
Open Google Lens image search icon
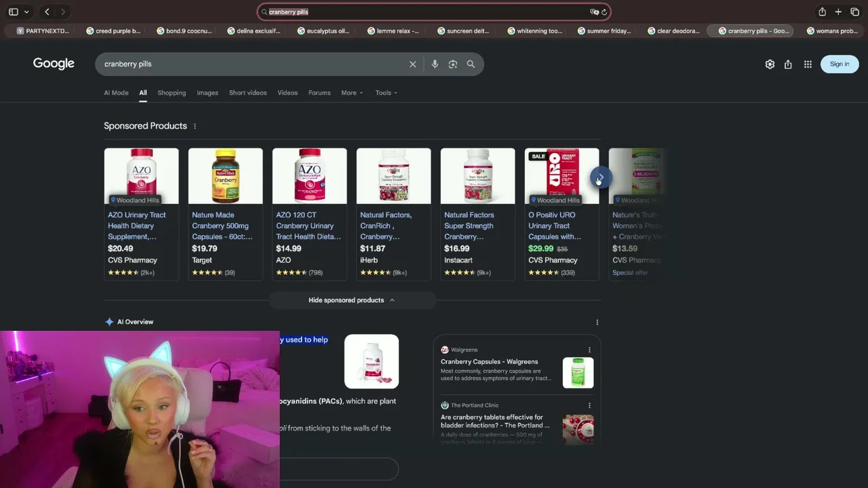click(453, 64)
